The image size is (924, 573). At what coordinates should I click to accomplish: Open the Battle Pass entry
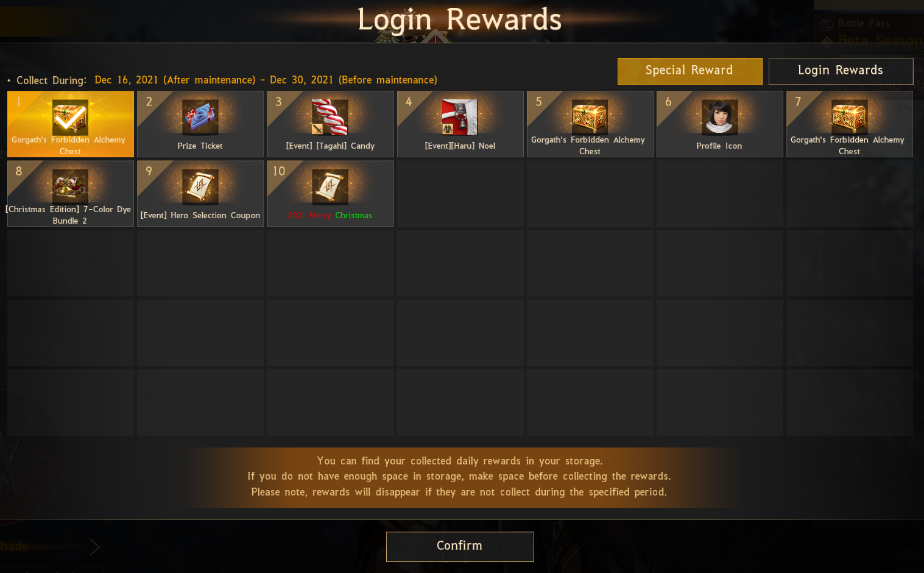tap(863, 24)
